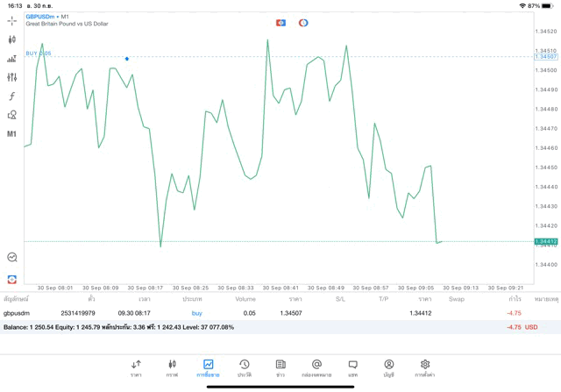Open the indicators (f) icon
The height and width of the screenshot is (392, 561).
pos(11,96)
